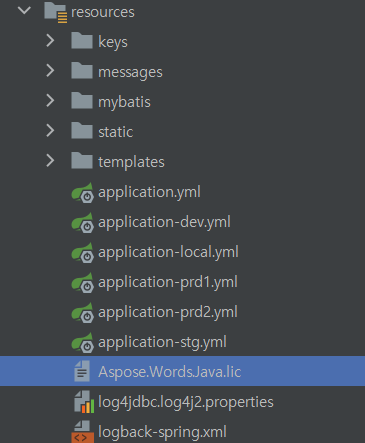Click the keys folder icon
Screen dimensions: 365x443
point(82,41)
